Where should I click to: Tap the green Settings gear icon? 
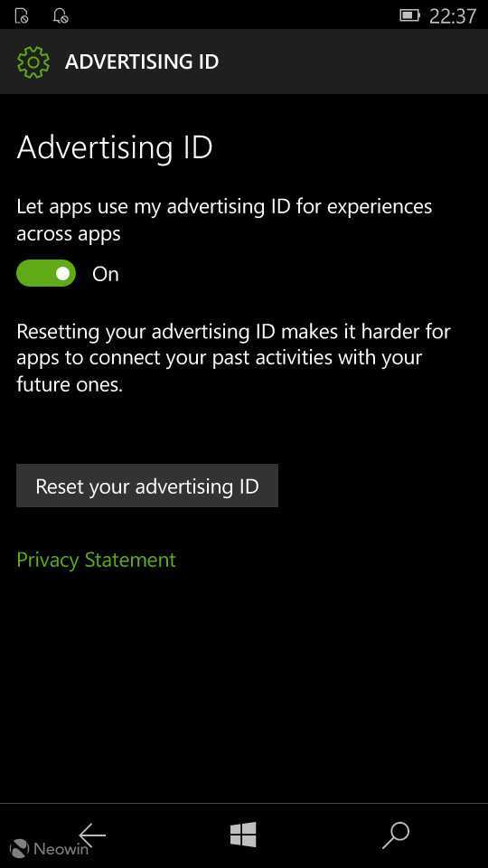(33, 62)
